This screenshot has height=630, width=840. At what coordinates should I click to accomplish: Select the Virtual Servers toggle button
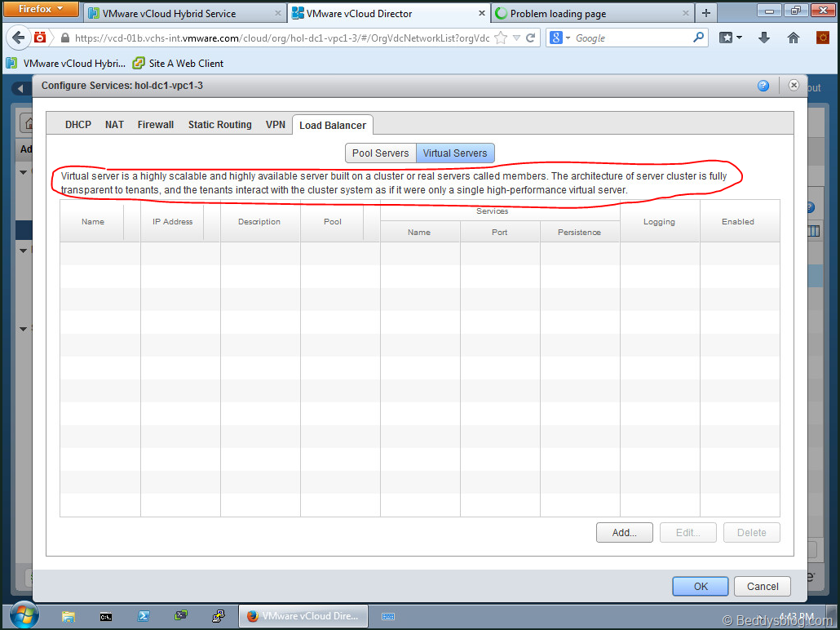455,153
